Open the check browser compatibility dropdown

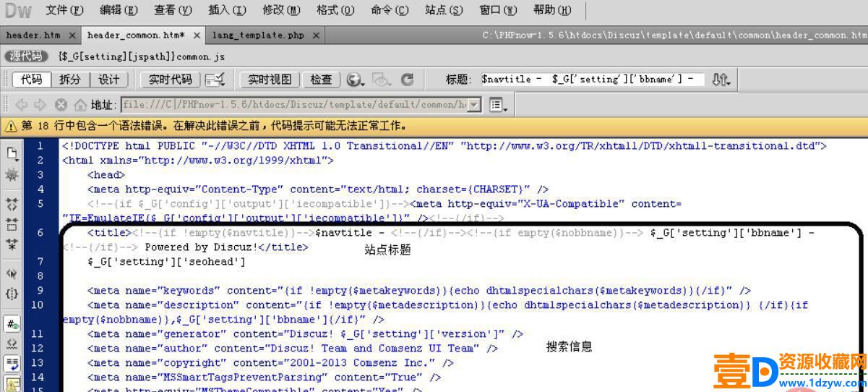click(215, 80)
